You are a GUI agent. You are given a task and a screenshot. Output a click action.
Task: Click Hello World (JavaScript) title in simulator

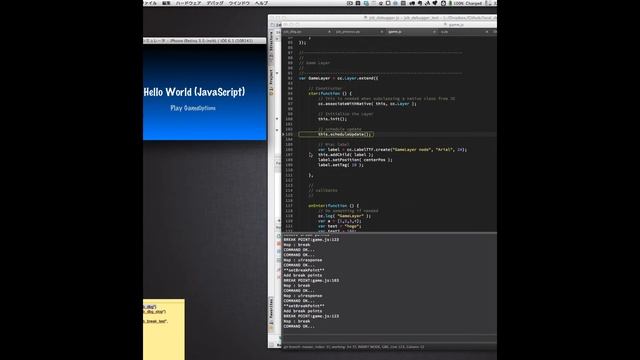click(x=195, y=92)
